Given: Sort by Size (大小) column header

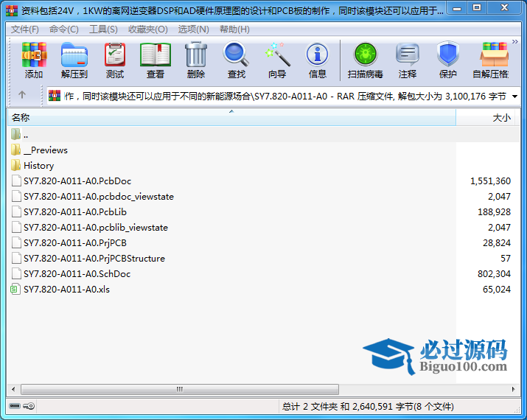Looking at the screenshot, I should 485,118.
